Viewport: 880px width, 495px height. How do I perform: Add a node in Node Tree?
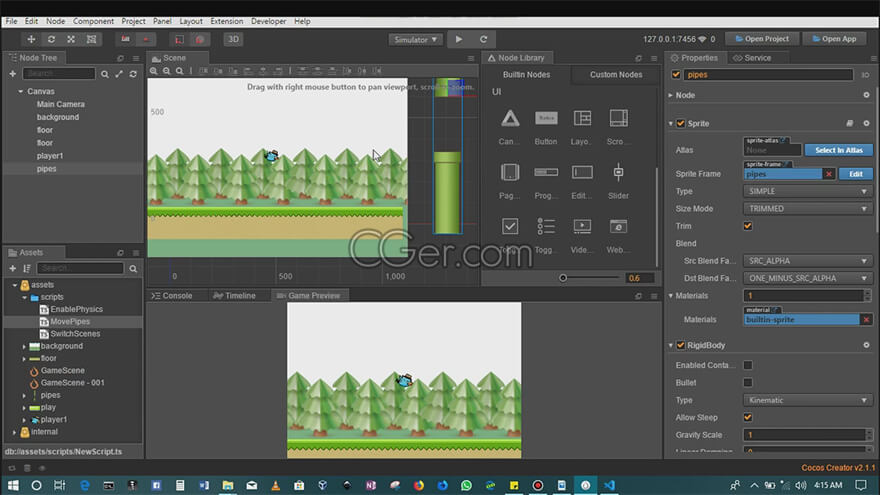pos(12,74)
